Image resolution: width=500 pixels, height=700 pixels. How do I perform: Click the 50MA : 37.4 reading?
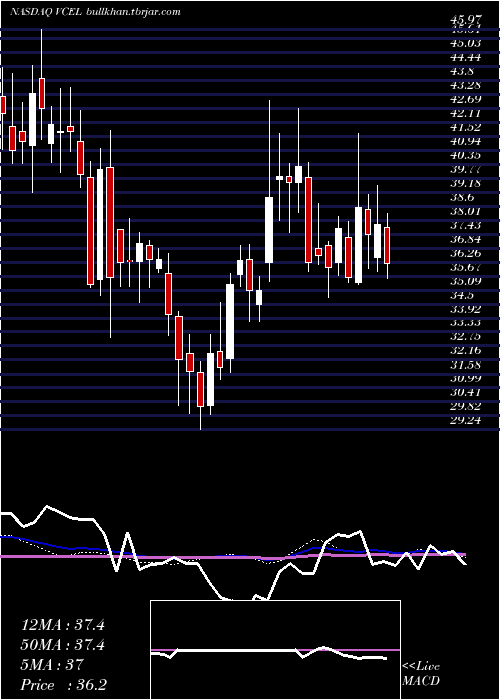pos(63,645)
